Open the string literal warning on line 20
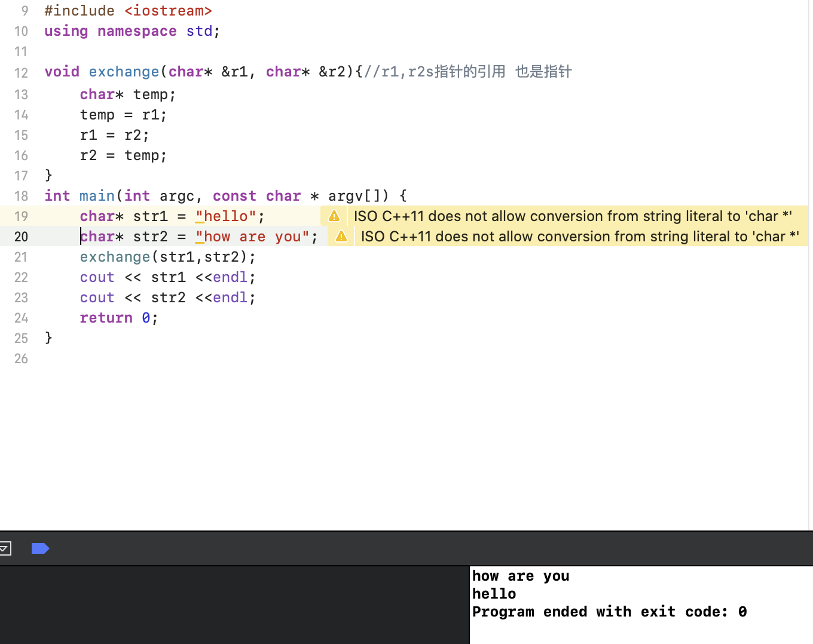Screen dimensions: 813x644 579,237
